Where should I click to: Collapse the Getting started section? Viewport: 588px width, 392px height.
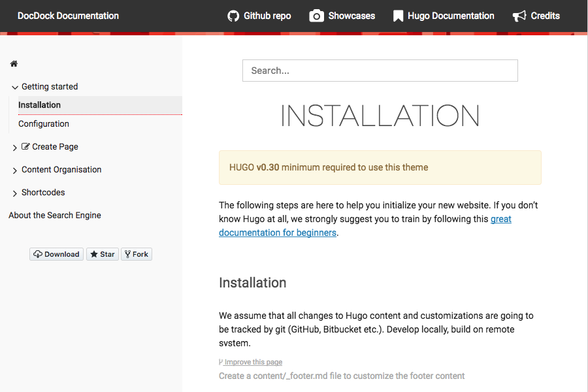point(15,87)
